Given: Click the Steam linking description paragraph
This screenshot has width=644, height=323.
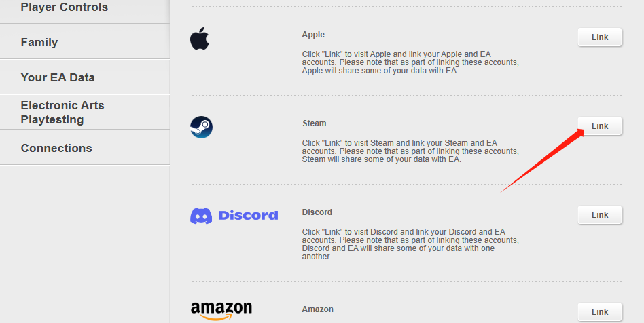Looking at the screenshot, I should coord(410,151).
